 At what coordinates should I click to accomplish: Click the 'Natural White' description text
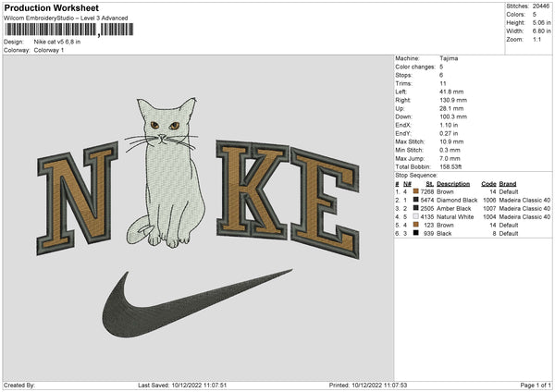(455, 217)
